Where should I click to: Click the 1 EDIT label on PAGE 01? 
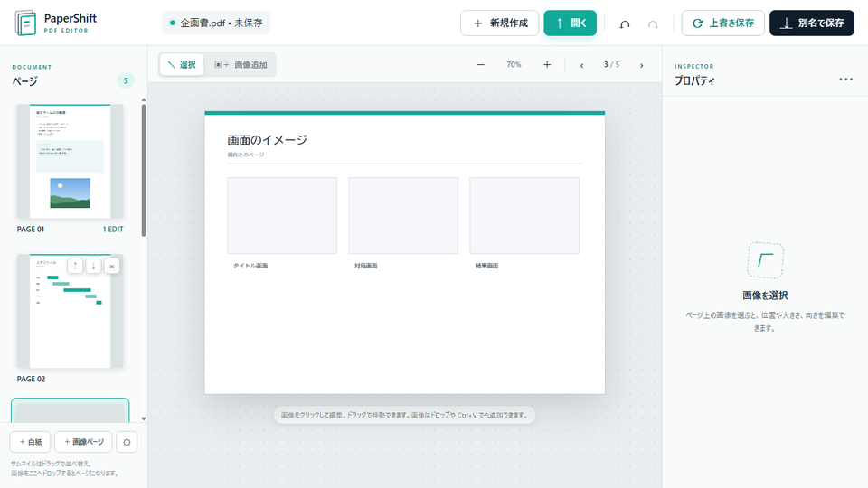click(x=113, y=229)
